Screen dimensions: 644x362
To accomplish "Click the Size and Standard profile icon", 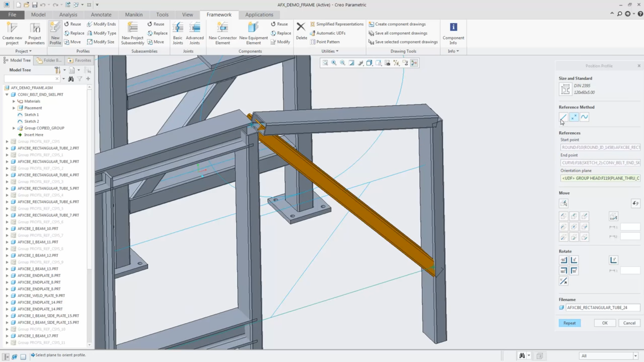I will [565, 89].
